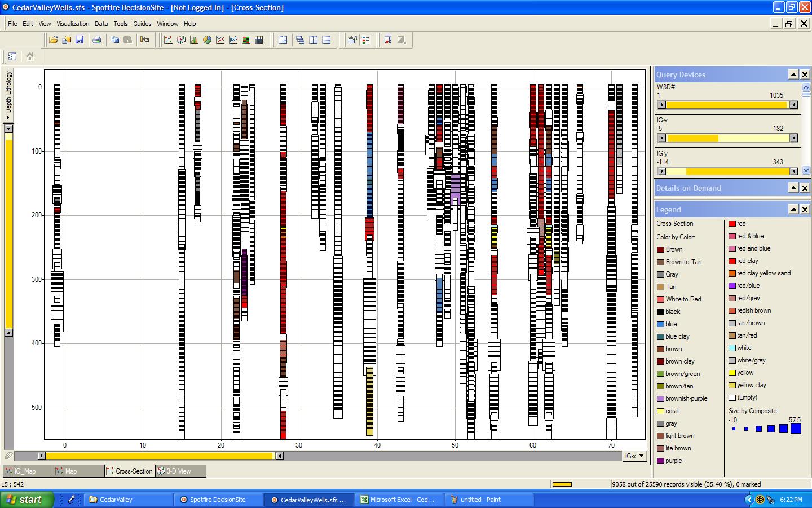Click the red arrow marker toolbar icon

tap(388, 40)
